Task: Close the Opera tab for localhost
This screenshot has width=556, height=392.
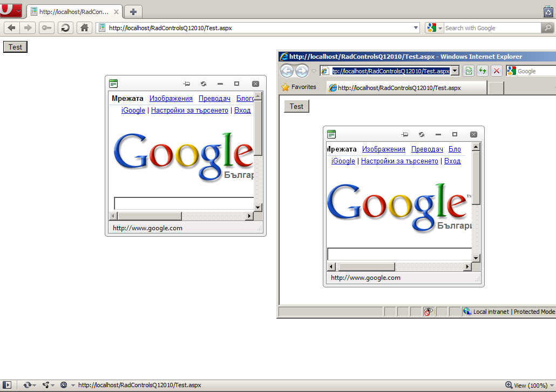Action: click(x=116, y=12)
